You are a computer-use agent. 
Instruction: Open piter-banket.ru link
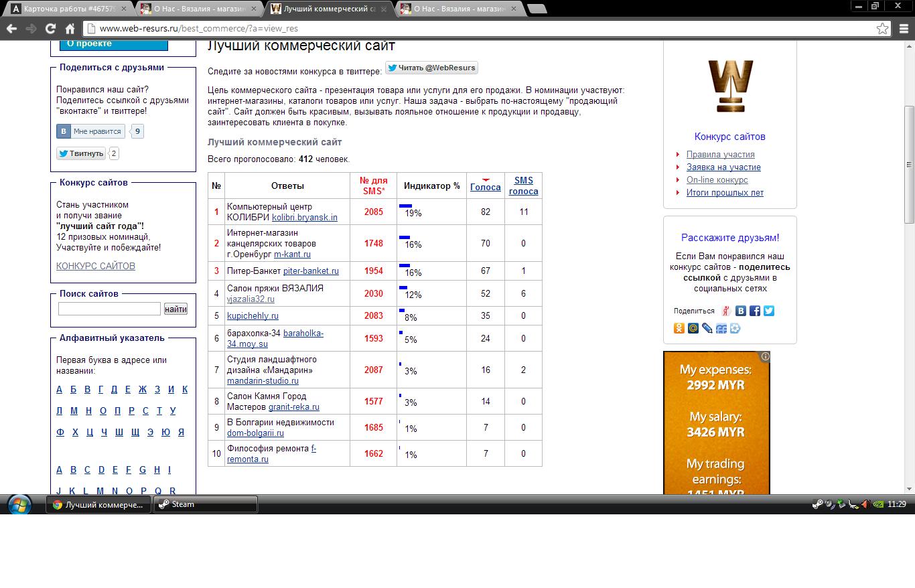tap(311, 271)
